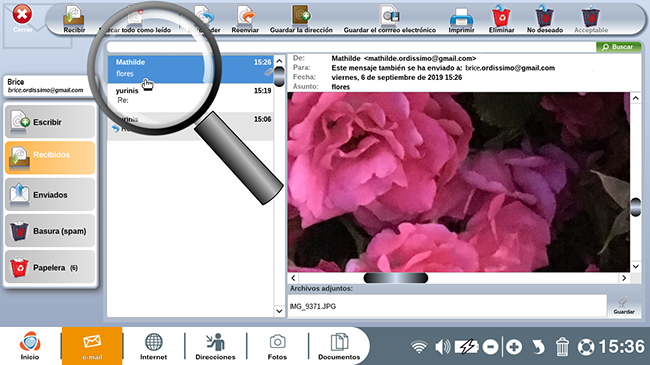Click the flower image preview

[458, 182]
